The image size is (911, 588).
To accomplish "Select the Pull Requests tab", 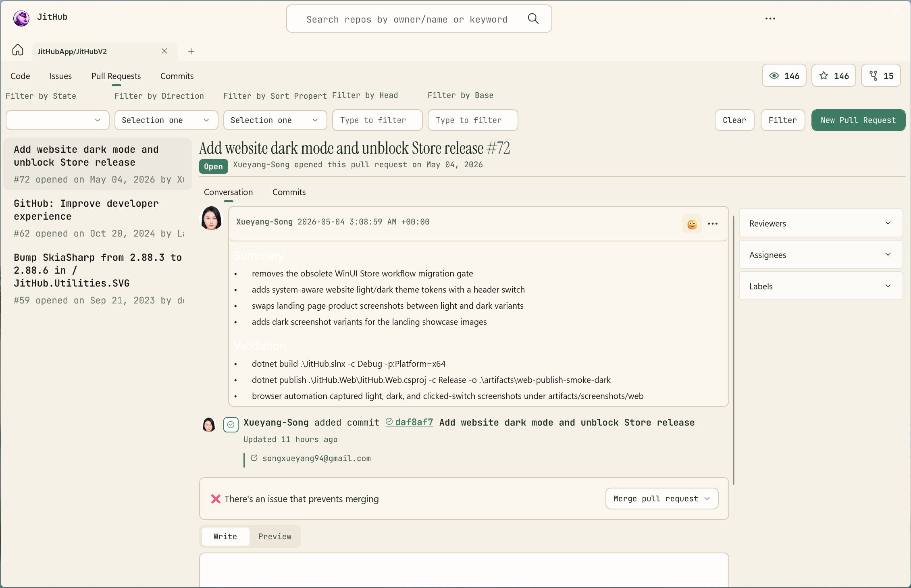I will (x=116, y=76).
